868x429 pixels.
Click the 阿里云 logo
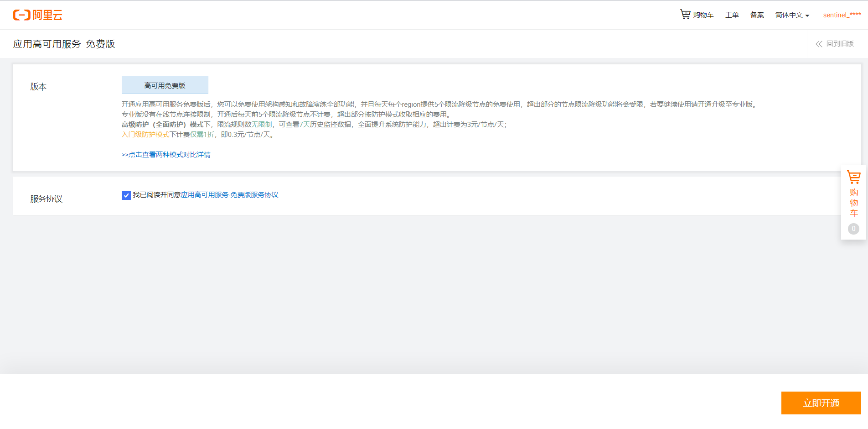[38, 15]
